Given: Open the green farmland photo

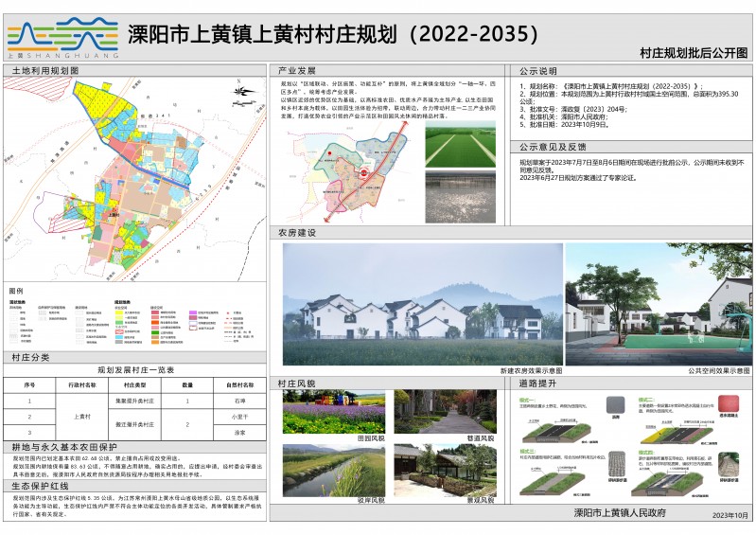Looking at the screenshot, I should click(x=461, y=144).
